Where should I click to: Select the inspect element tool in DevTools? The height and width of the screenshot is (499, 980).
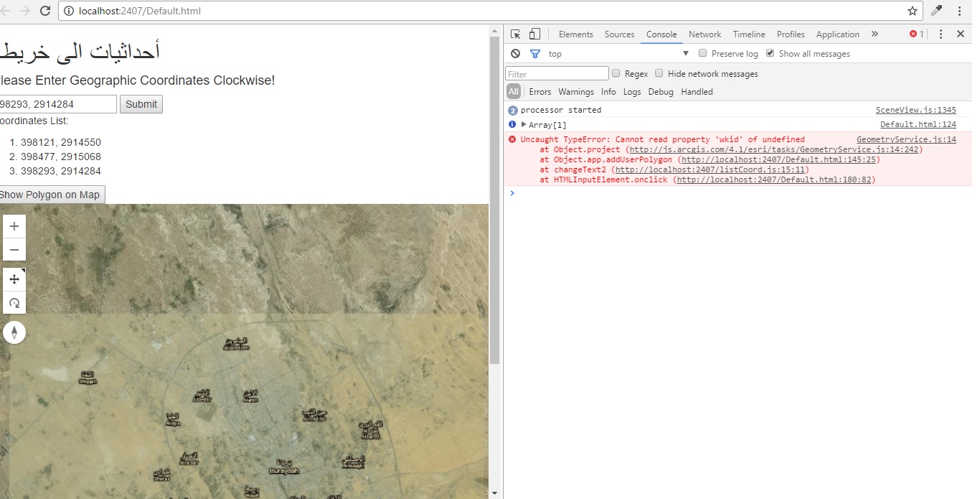click(x=515, y=34)
